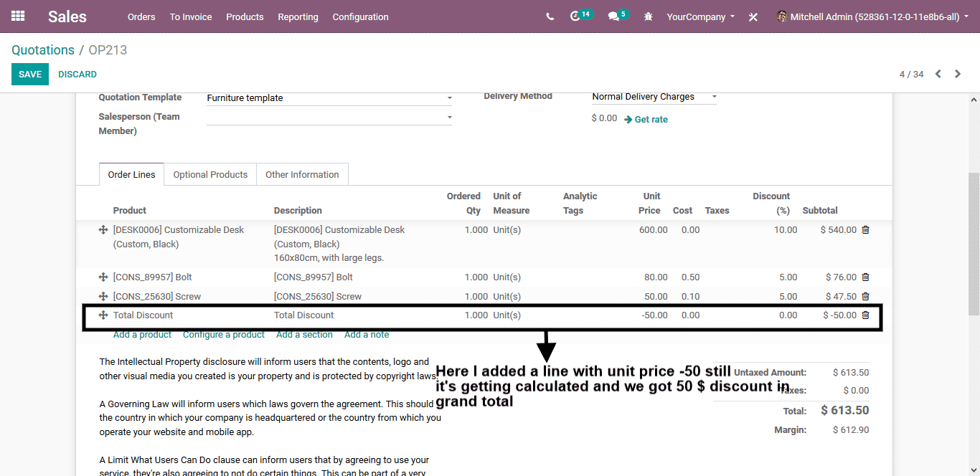Open the conversations chat icon
This screenshot has height=476, width=980.
613,16
